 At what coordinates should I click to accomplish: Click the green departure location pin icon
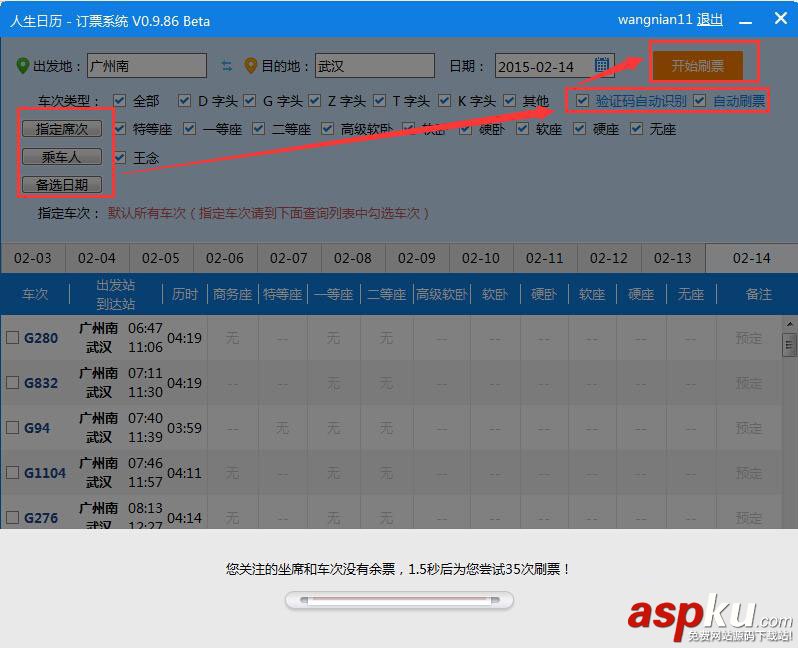pos(22,66)
